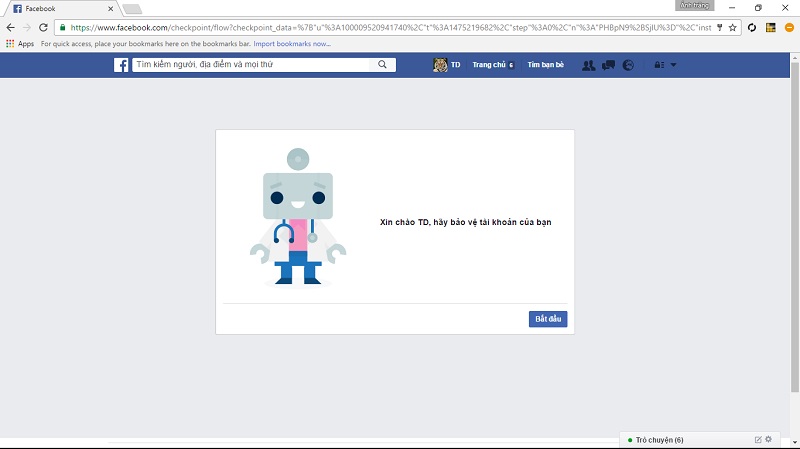Click the page vertical scrollbar

coord(795,227)
